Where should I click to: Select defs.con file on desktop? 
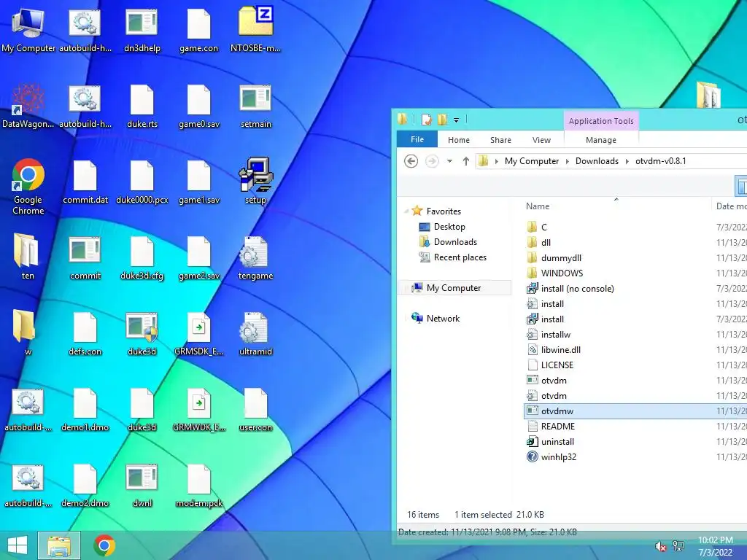tap(85, 333)
